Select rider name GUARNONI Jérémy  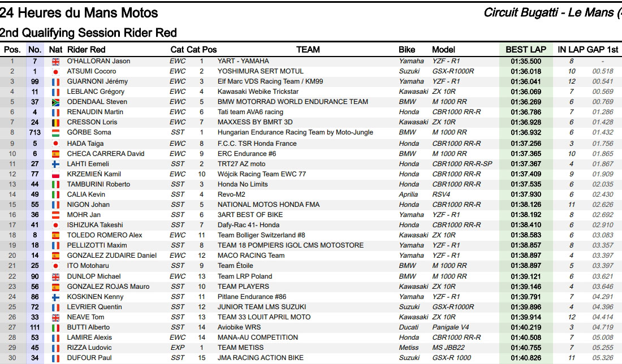coord(97,81)
